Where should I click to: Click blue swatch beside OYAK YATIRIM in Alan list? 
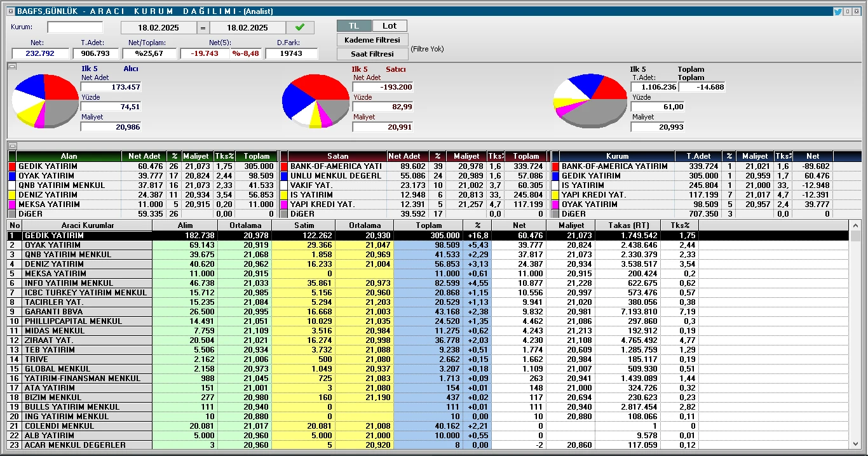[12, 176]
